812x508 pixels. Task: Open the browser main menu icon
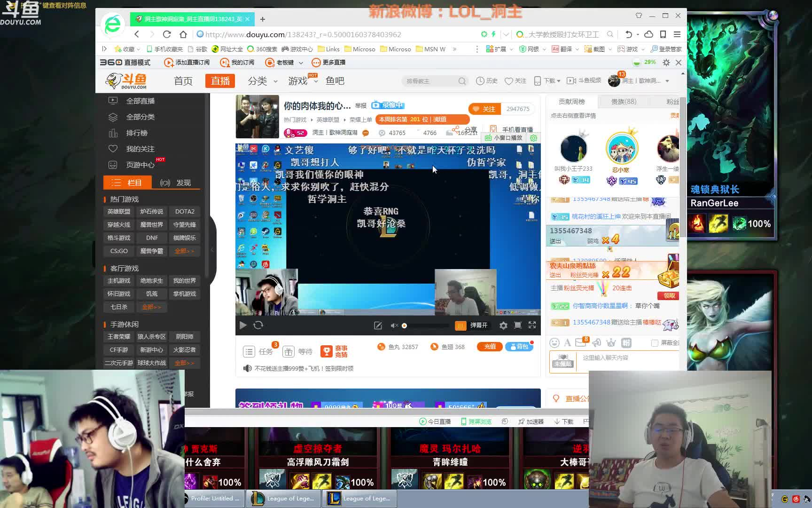click(x=677, y=34)
